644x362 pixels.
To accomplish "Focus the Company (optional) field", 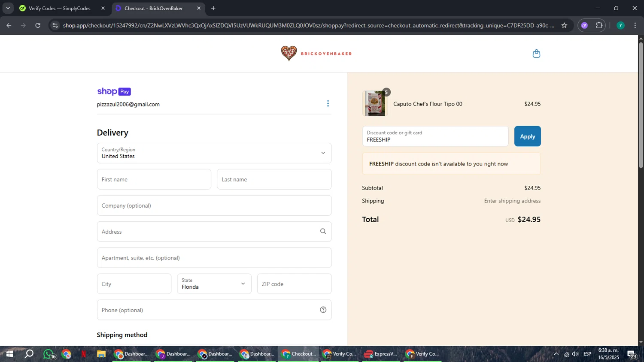I will (x=214, y=205).
